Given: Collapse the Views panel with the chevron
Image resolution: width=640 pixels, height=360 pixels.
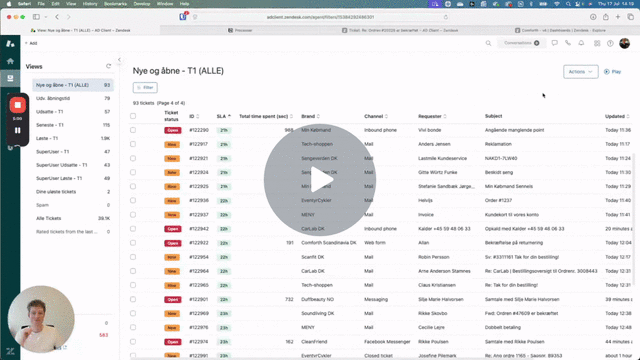Looking at the screenshot, I should coord(119,60).
